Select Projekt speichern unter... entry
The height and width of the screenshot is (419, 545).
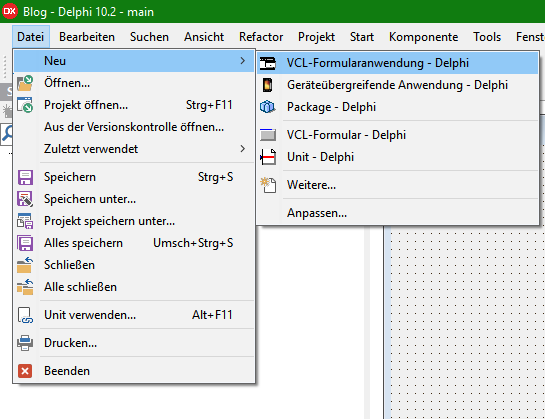point(134,221)
